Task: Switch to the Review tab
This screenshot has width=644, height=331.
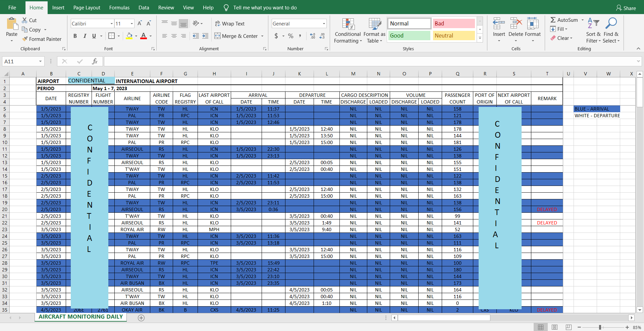Action: point(166,7)
